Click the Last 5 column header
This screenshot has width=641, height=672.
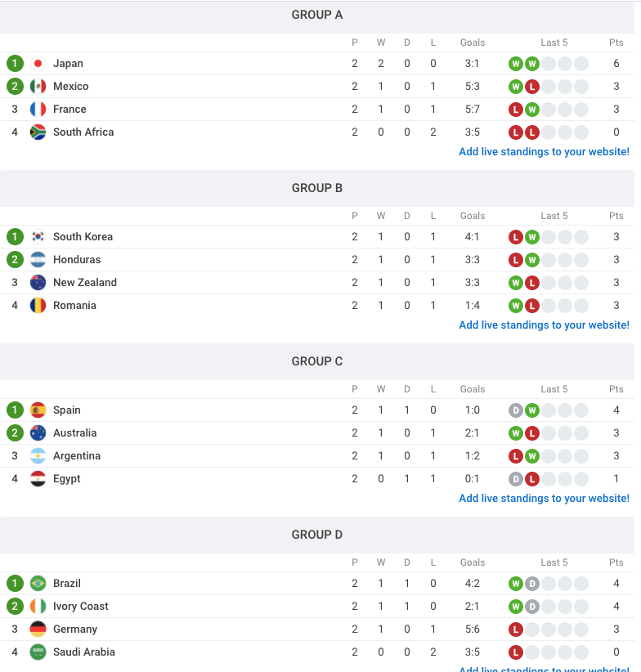554,43
